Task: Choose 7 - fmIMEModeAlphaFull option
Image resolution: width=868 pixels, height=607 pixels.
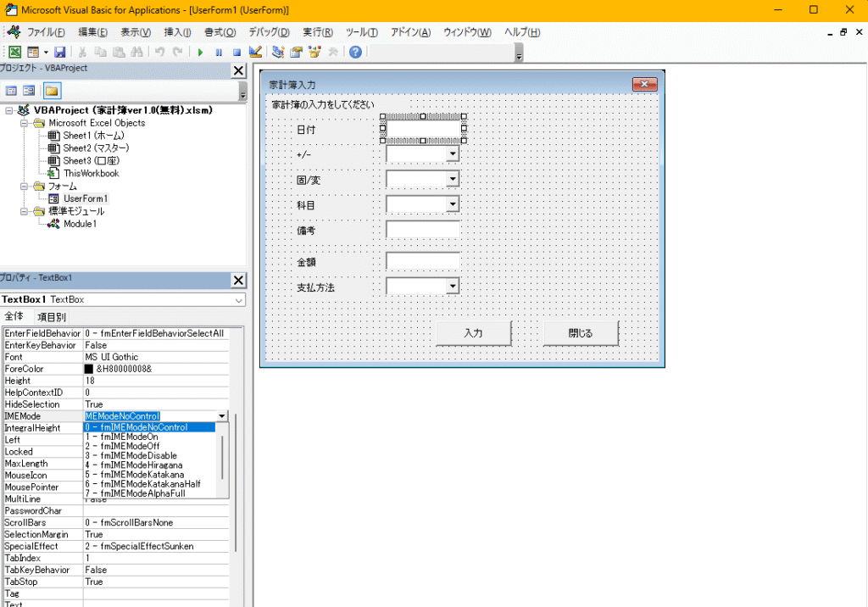Action: [149, 493]
